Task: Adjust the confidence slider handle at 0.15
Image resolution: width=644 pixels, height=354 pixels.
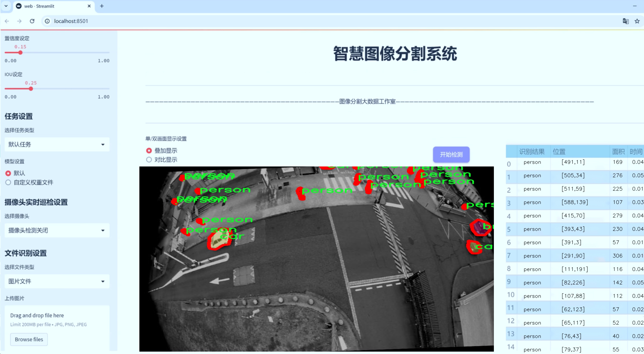Action: coord(21,53)
